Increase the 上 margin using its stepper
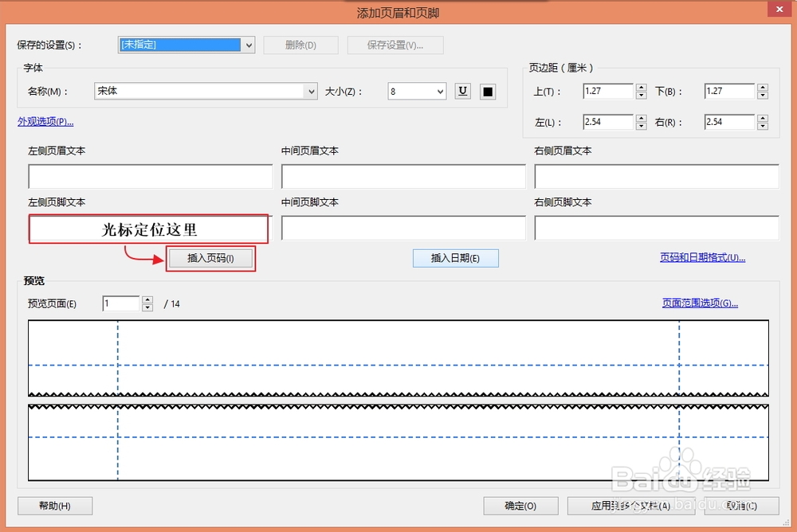This screenshot has height=532, width=797. click(641, 87)
